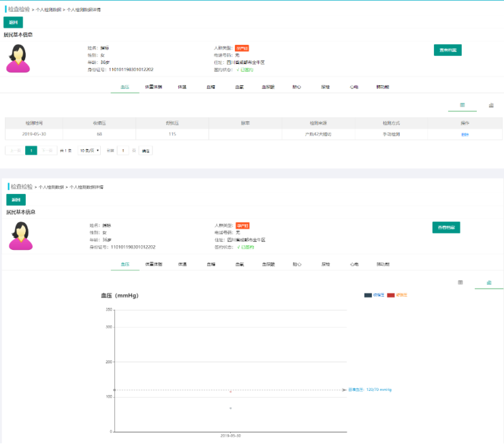Open the 10条/页 page size dropdown
504x444 pixels.
tap(89, 150)
